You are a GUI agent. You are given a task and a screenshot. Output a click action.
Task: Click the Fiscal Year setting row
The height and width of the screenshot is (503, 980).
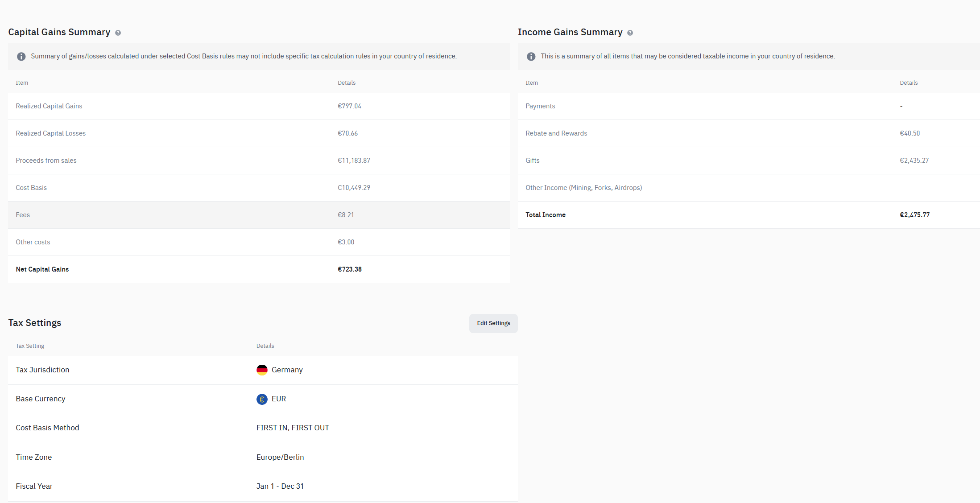click(262, 486)
